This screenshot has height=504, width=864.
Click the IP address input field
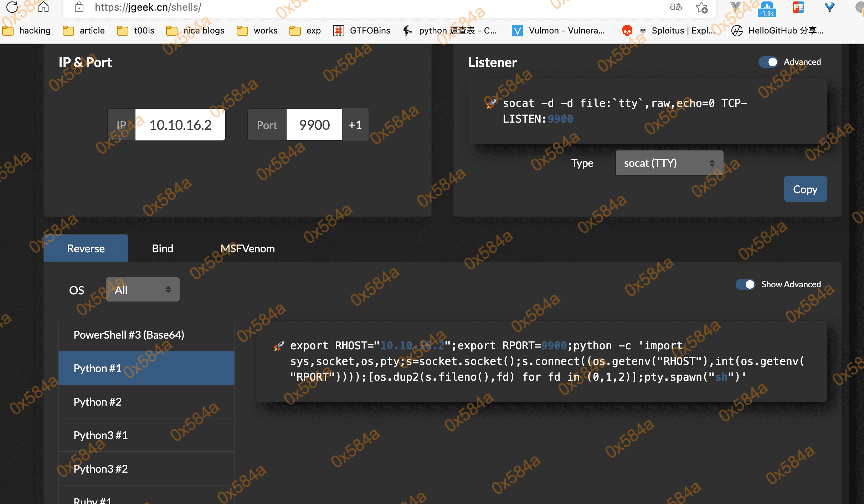coord(180,125)
